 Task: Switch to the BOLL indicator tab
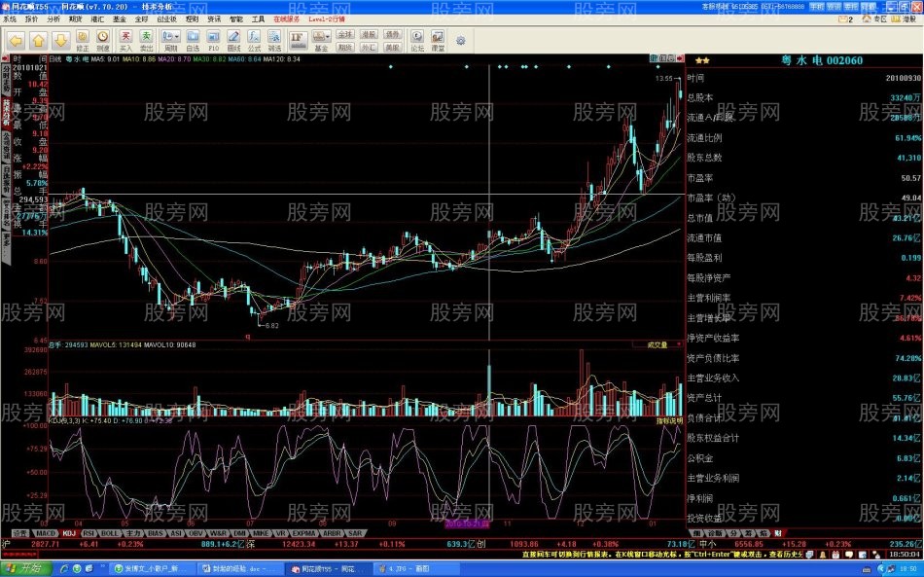pos(110,533)
